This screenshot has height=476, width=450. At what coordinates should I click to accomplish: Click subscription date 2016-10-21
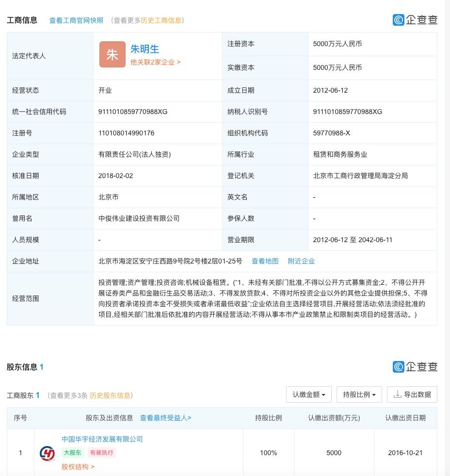405,453
